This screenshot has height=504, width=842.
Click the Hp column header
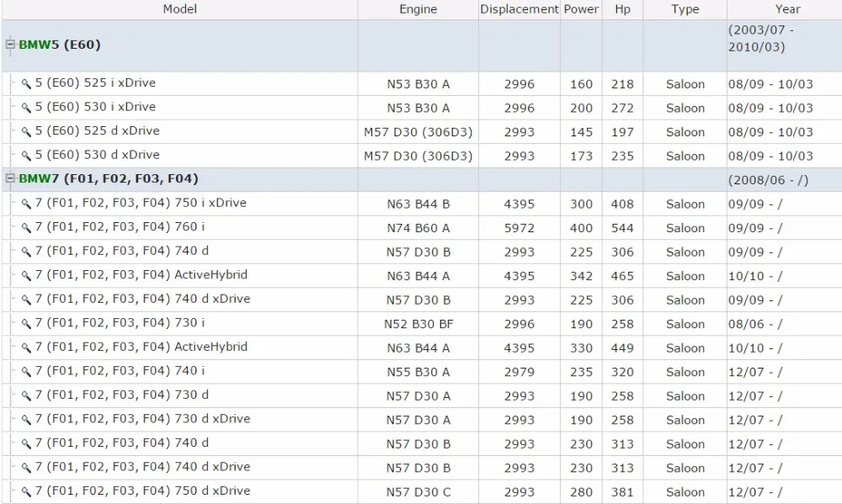pyautogui.click(x=622, y=9)
